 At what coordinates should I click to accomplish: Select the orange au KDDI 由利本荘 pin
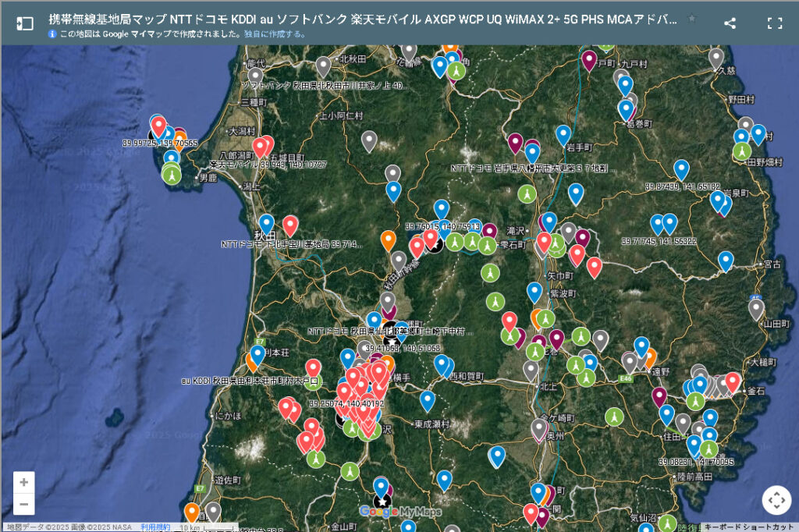click(x=253, y=361)
